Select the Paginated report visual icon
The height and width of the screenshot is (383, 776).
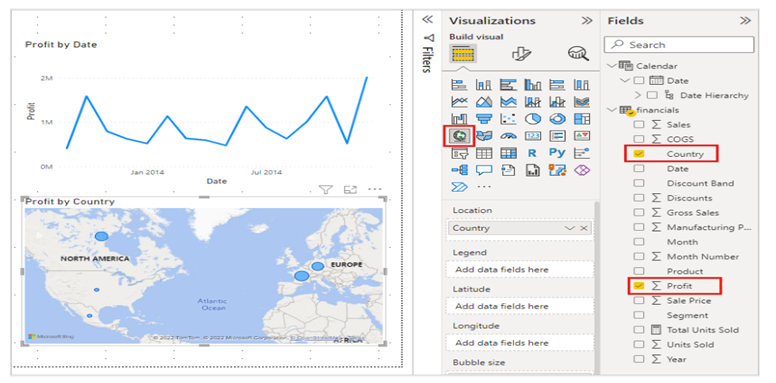pyautogui.click(x=533, y=171)
